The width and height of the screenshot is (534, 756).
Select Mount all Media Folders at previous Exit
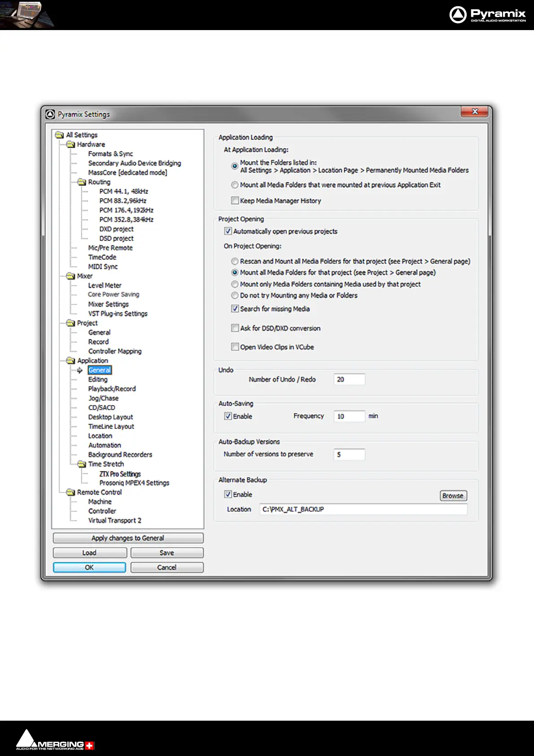[x=235, y=185]
